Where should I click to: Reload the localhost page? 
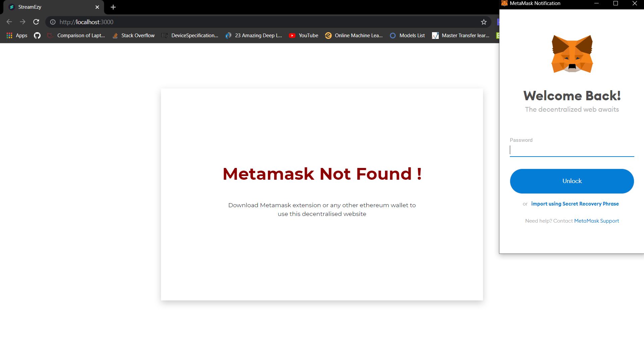(36, 22)
